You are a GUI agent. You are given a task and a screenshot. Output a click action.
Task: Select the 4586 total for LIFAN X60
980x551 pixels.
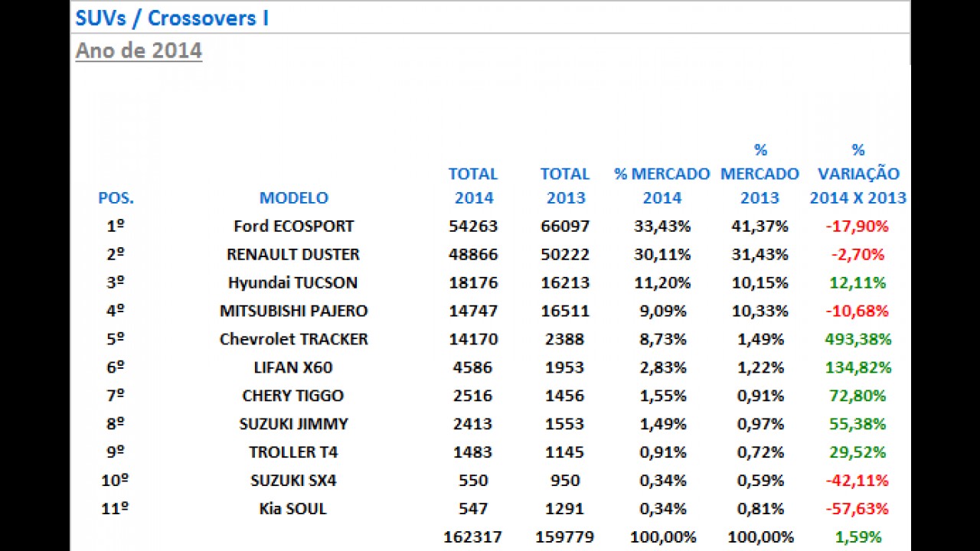click(x=473, y=367)
